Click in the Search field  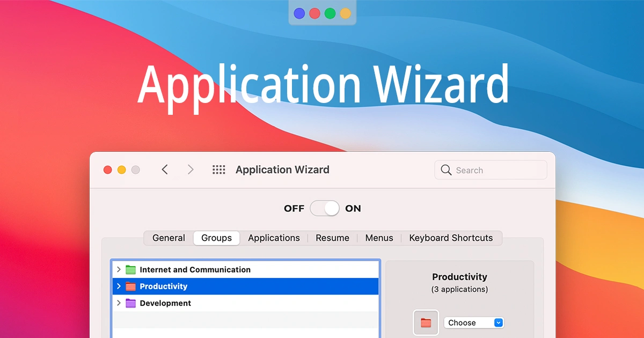pos(491,170)
